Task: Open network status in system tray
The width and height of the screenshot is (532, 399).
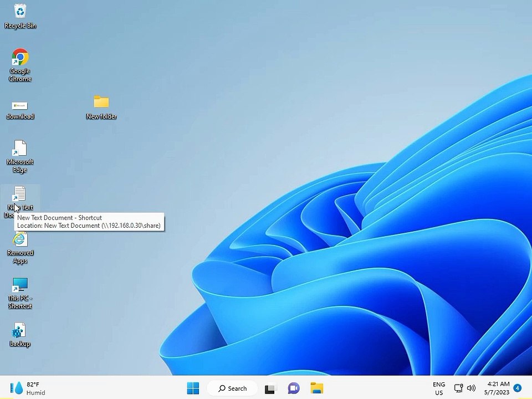Action: 458,388
